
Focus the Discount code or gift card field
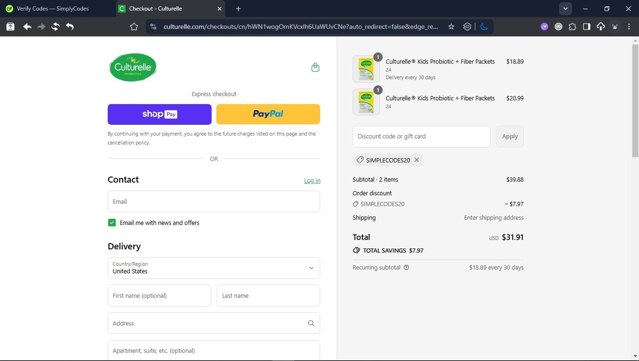[421, 136]
